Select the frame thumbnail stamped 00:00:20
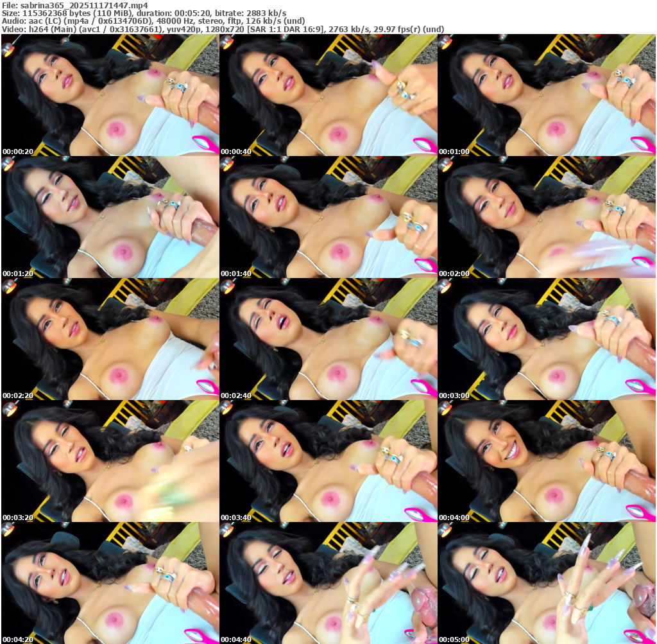657x644 pixels. (x=110, y=95)
